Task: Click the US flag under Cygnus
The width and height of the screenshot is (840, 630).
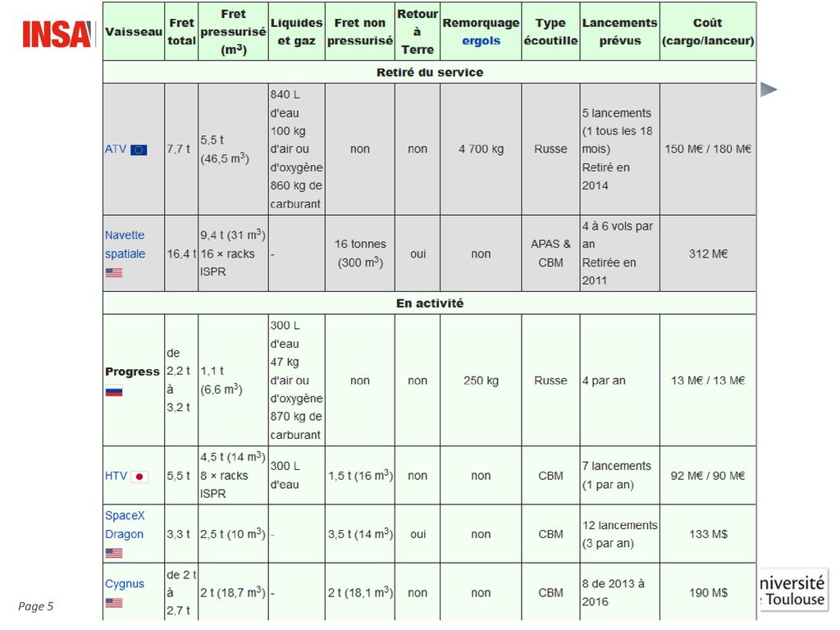Action: 113,603
